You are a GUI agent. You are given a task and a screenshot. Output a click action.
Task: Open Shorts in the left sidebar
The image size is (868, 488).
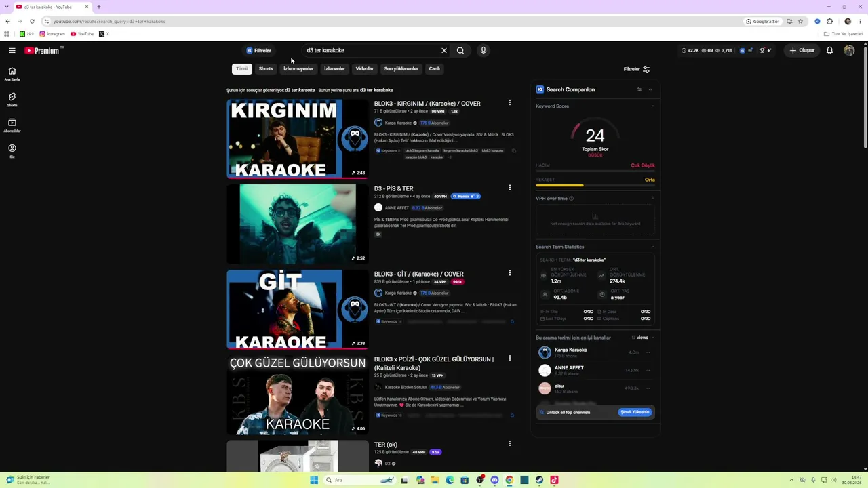(12, 100)
